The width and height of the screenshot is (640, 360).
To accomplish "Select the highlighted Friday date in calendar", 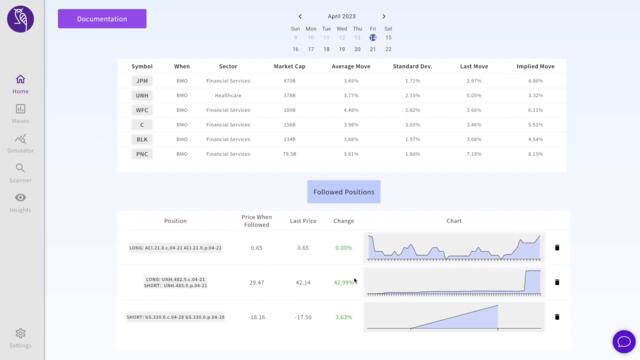I will (373, 38).
